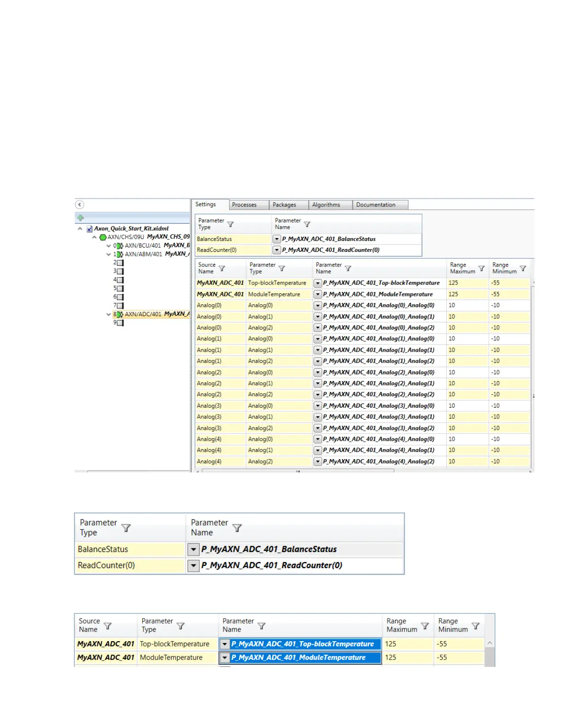Open BalanceStatus dropdown in enlarged two-row snippet
Screen dimensions: 563x728
pyautogui.click(x=194, y=550)
